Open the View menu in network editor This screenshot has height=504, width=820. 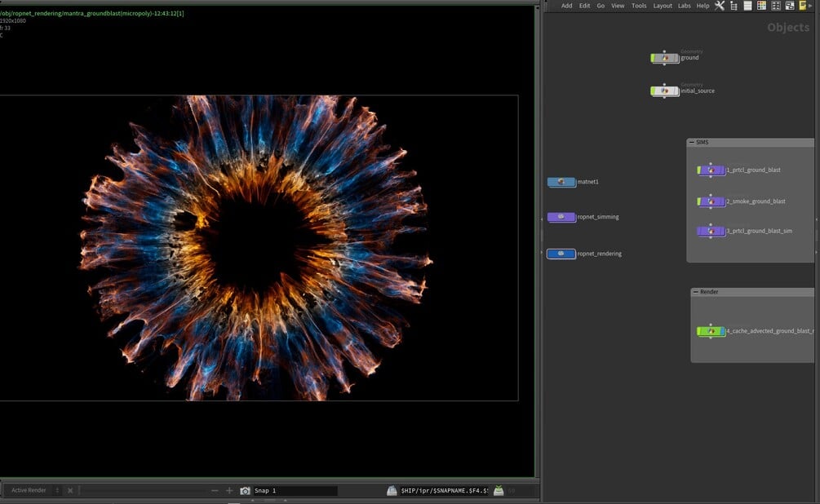618,6
